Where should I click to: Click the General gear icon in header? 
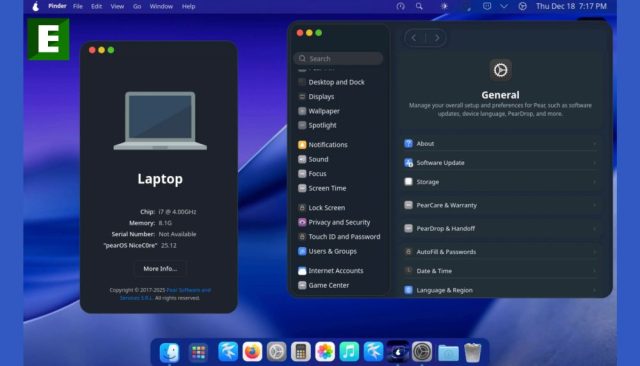tap(500, 70)
